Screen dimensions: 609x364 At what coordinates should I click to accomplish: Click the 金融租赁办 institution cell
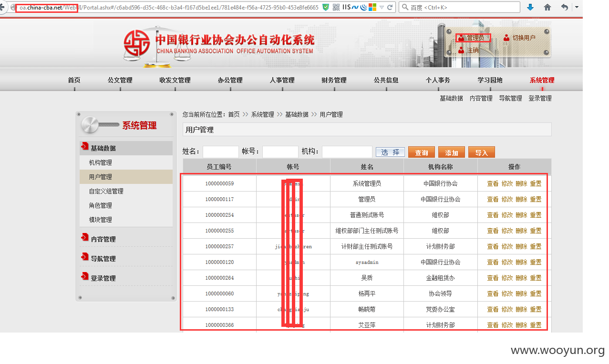pyautogui.click(x=440, y=278)
